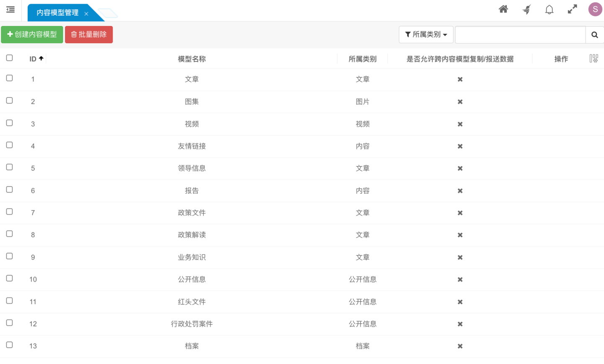
Task: Toggle fullscreen with the expand arrows icon
Action: click(572, 9)
